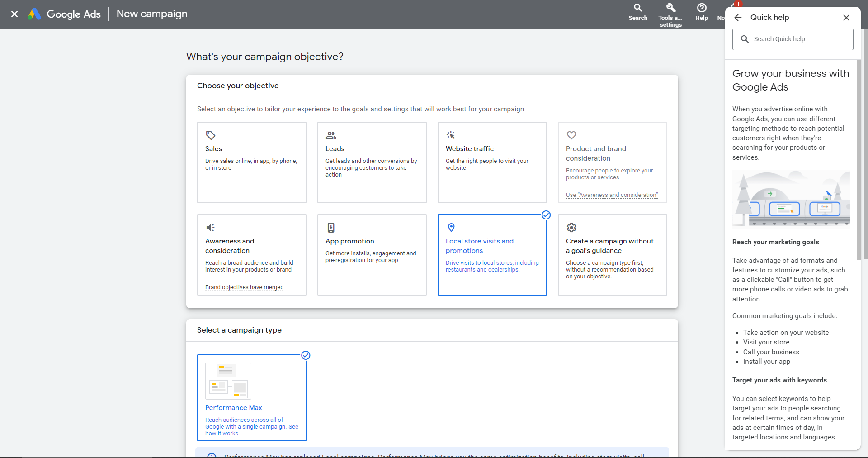Open 'See how it works' link
Image resolution: width=868 pixels, height=458 pixels.
pyautogui.click(x=222, y=434)
